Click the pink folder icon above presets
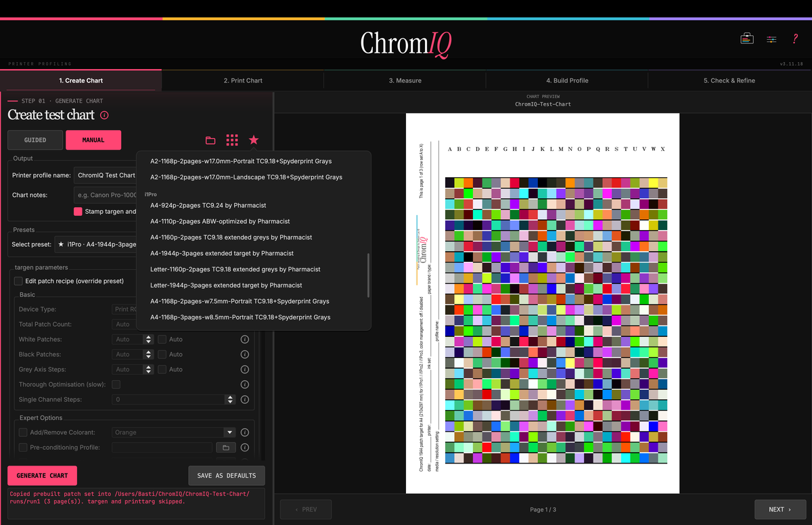Viewport: 812px width, 525px height. [210, 140]
